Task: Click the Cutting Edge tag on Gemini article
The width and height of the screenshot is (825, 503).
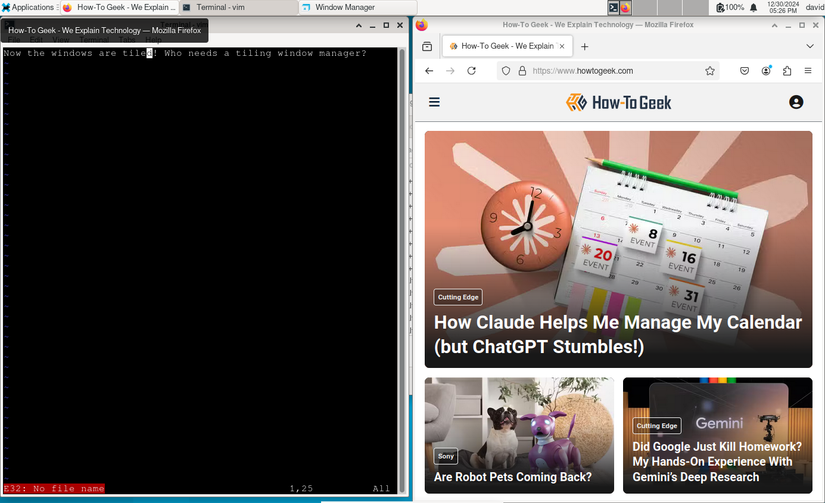Action: (x=657, y=426)
